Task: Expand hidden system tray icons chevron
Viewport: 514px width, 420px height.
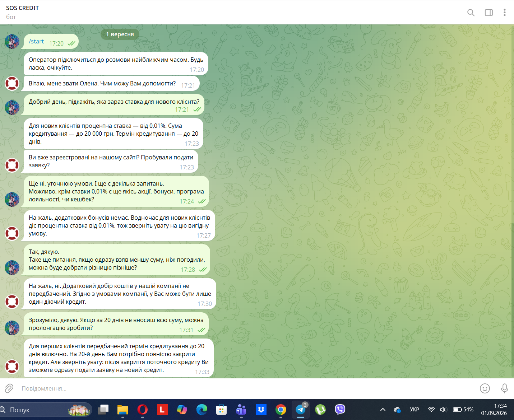Action: point(383,410)
